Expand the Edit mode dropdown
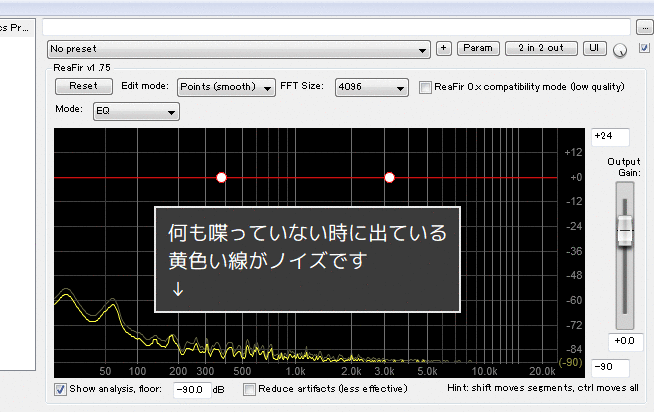Image resolution: width=654 pixels, height=412 pixels. pos(226,88)
